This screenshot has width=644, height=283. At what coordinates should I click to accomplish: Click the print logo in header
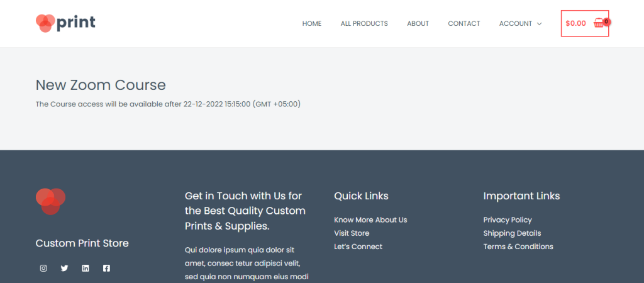pos(65,23)
